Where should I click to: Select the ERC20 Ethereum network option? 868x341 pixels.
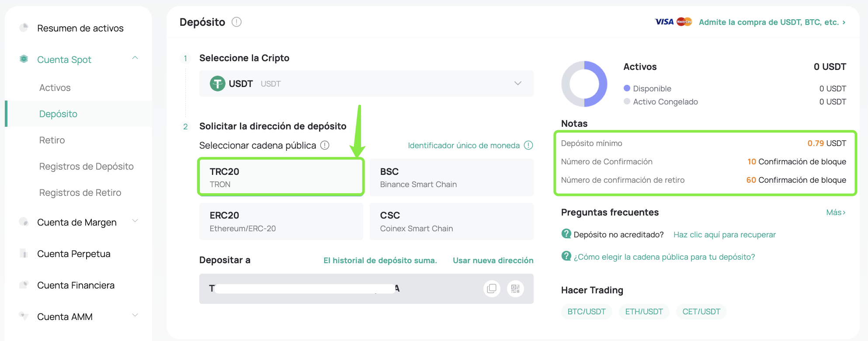pos(281,221)
